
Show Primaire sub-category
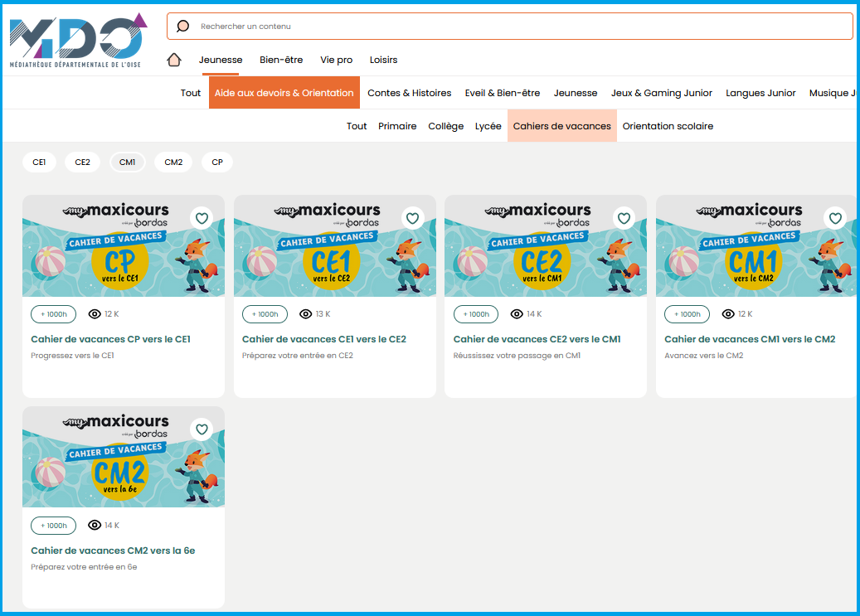click(x=397, y=126)
